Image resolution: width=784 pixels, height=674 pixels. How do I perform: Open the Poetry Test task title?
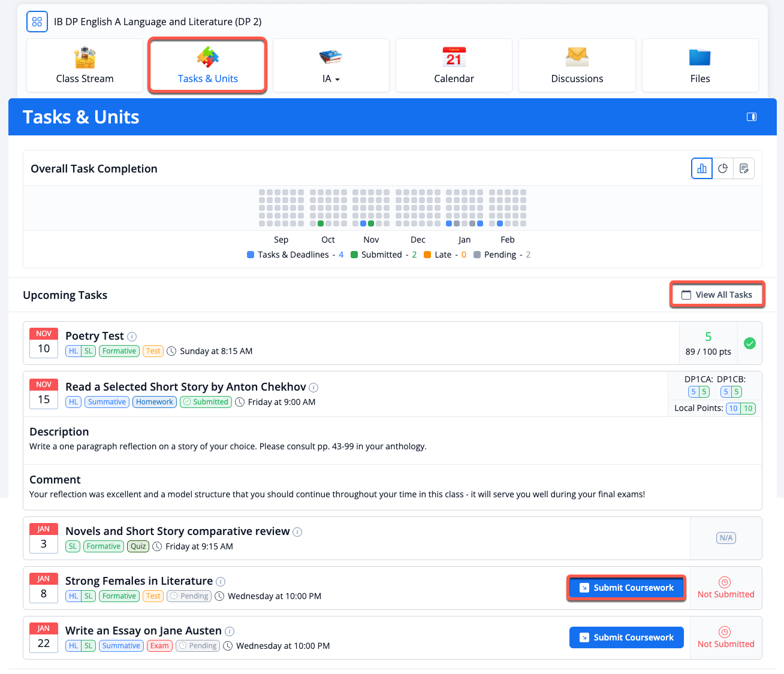tap(95, 336)
